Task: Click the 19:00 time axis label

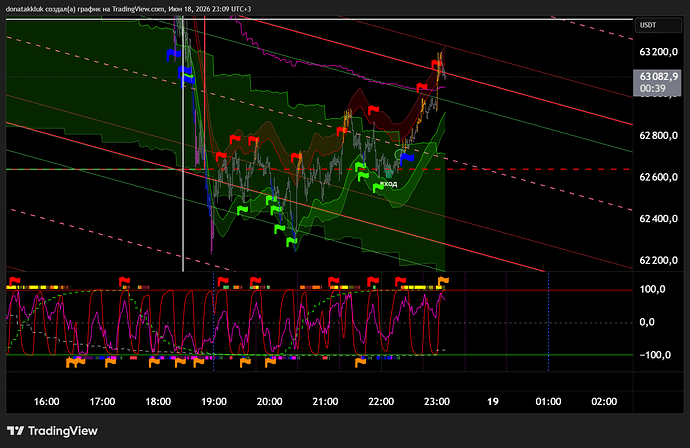Action: (x=214, y=401)
